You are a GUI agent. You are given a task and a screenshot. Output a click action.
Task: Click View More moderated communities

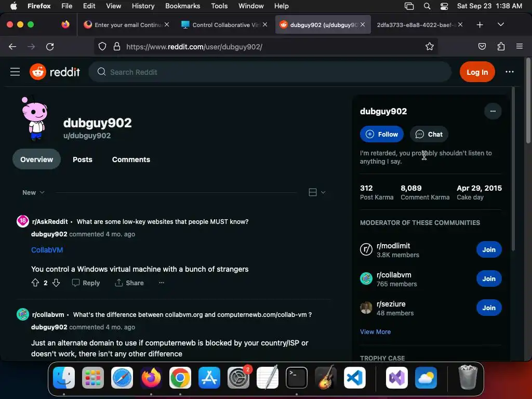click(375, 332)
